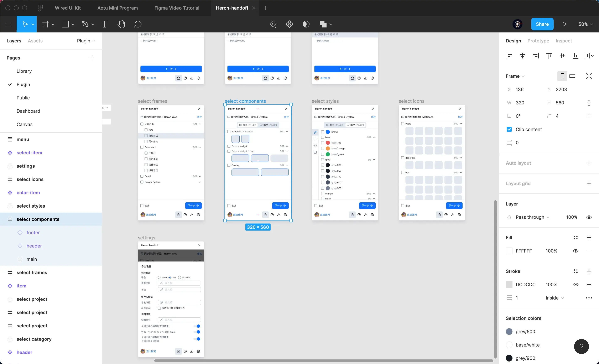
Task: Select the Hand tool
Action: coord(121,24)
